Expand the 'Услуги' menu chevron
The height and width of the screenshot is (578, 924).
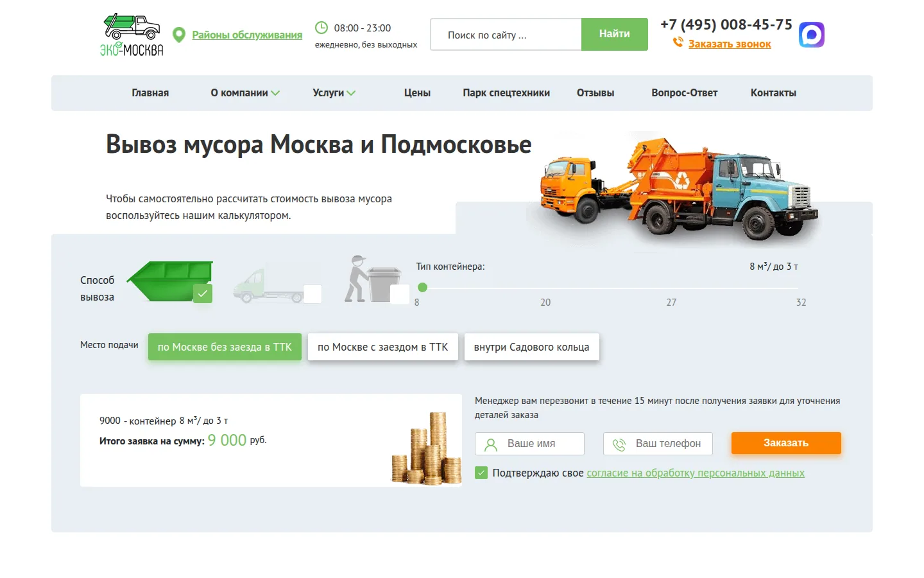[x=351, y=93]
